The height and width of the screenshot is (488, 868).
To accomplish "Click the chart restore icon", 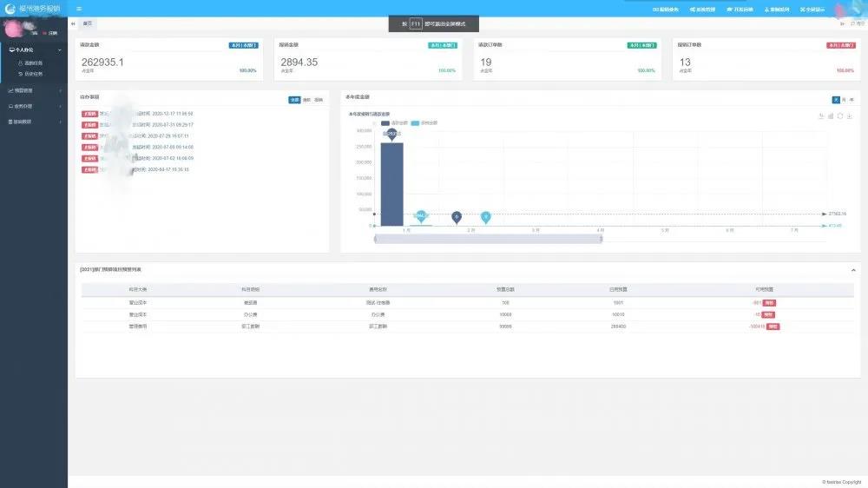I will coord(840,115).
